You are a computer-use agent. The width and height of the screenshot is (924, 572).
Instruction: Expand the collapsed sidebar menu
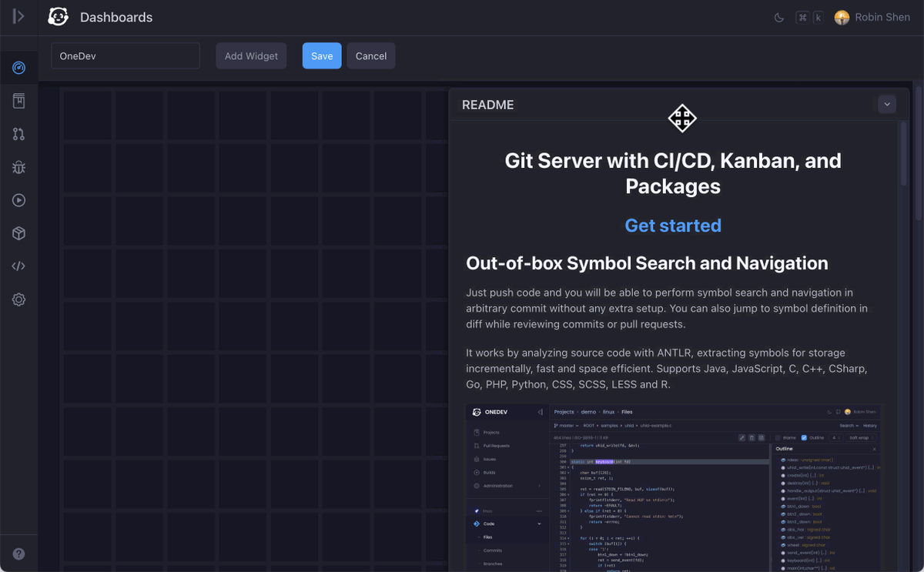[18, 17]
